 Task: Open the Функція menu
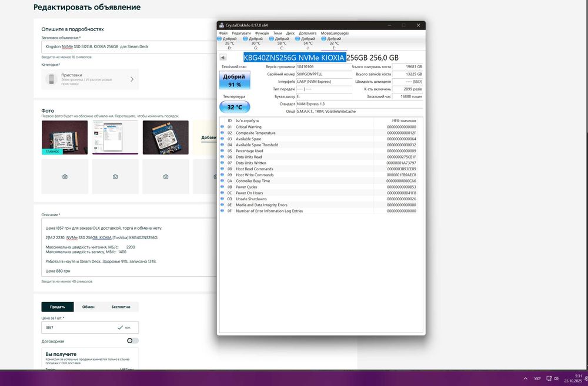pyautogui.click(x=262, y=33)
